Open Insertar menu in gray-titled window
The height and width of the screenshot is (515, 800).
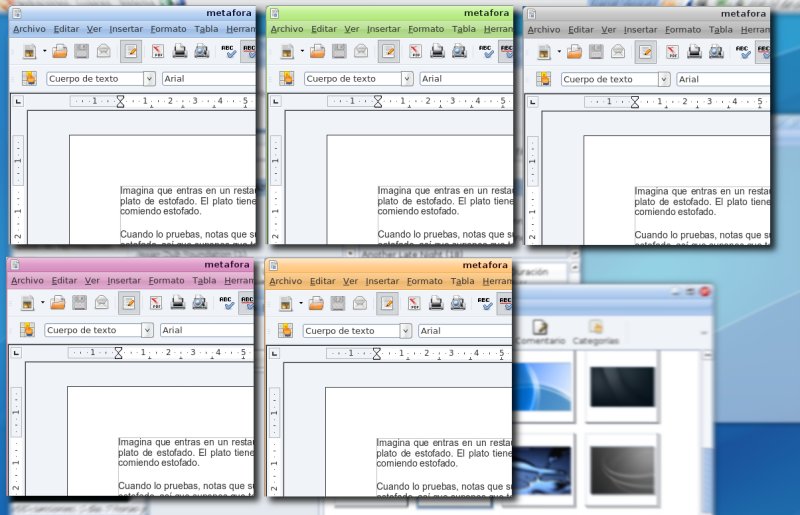click(640, 30)
